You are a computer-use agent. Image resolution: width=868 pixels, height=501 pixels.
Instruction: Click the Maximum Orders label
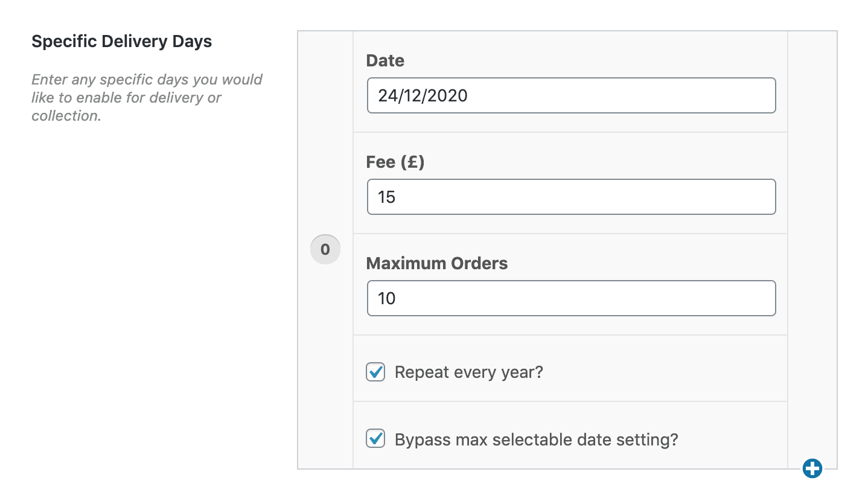click(x=436, y=263)
